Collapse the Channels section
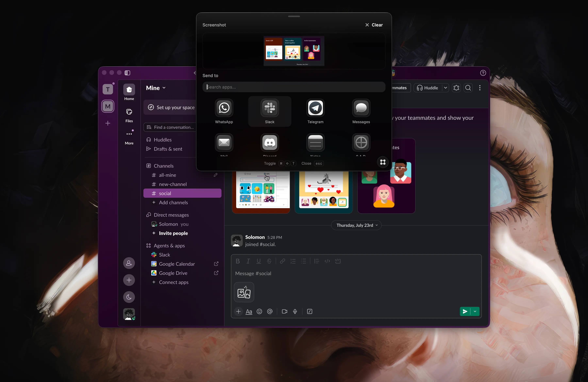 [163, 166]
